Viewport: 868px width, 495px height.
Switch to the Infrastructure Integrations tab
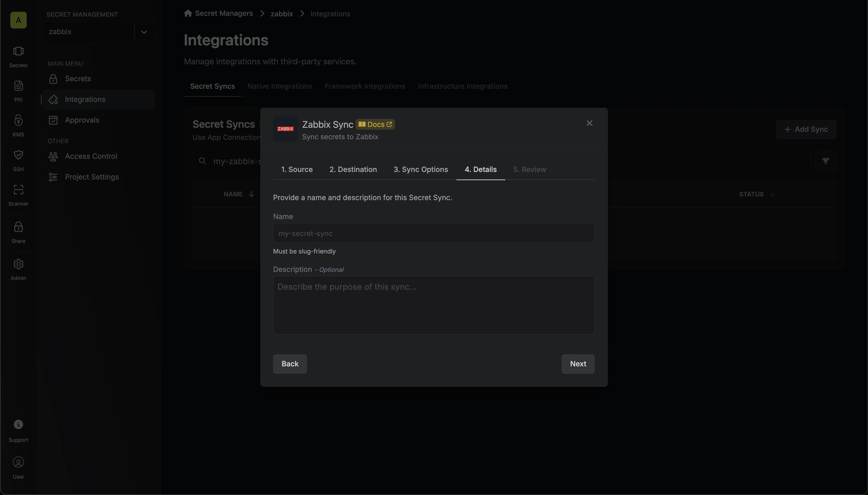(x=462, y=86)
